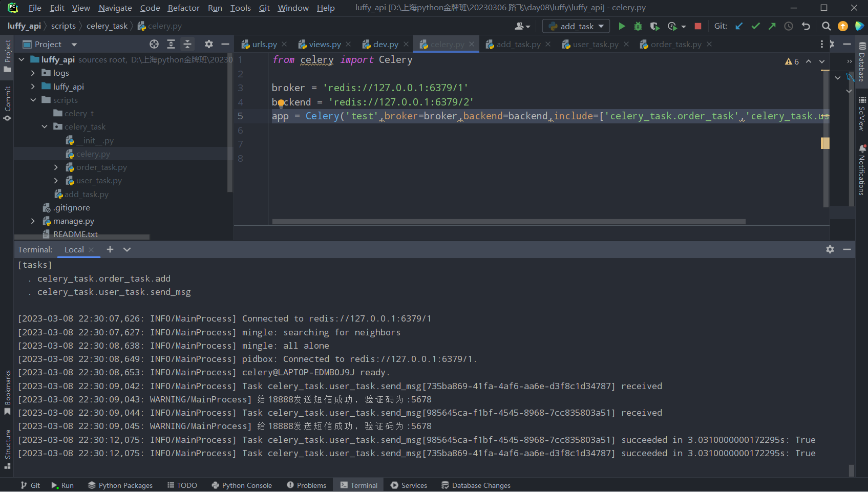Toggle the Bookmarks tool window
The height and width of the screenshot is (492, 868).
7,393
